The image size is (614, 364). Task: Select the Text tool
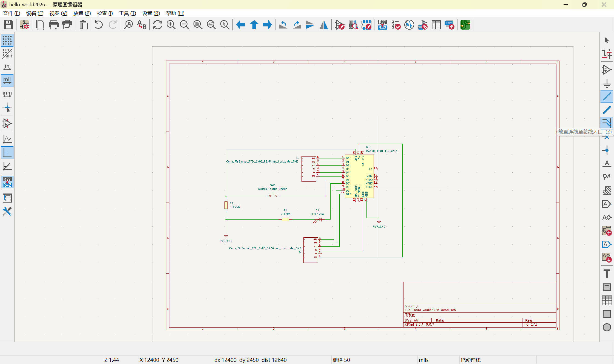607,273
